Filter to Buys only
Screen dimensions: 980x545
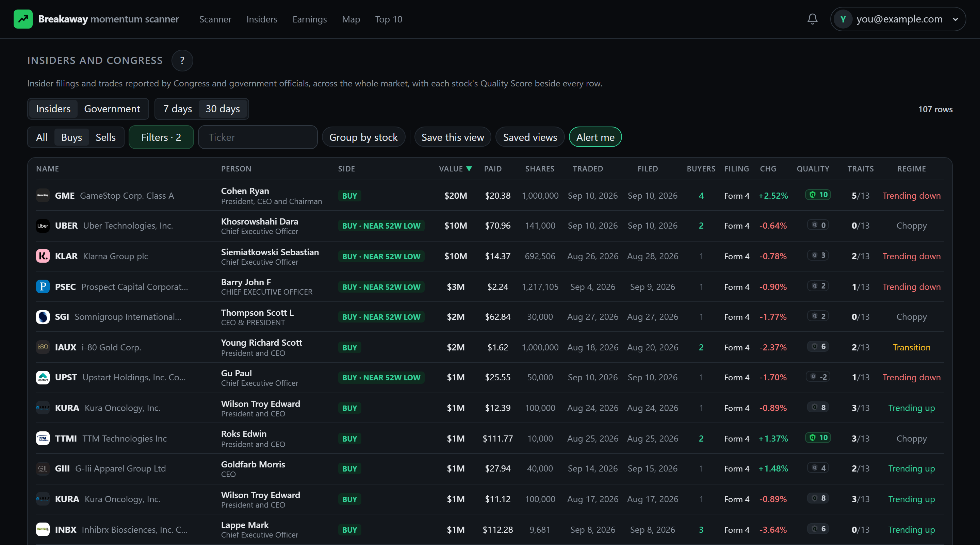pyautogui.click(x=71, y=137)
